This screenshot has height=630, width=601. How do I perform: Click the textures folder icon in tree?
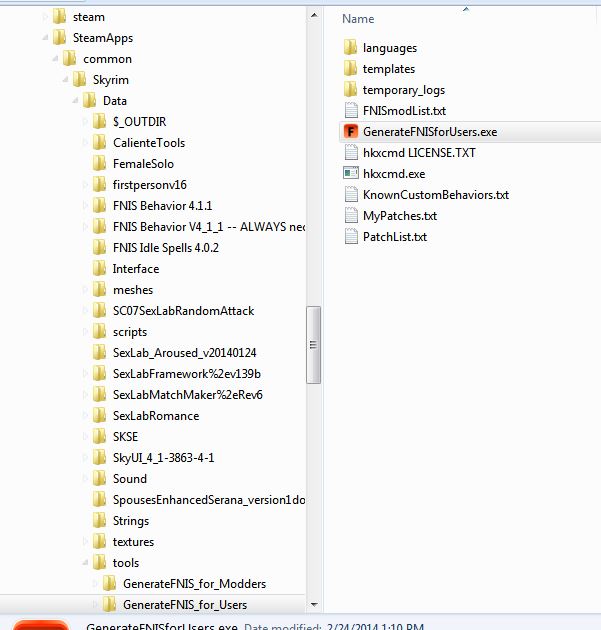click(x=99, y=541)
